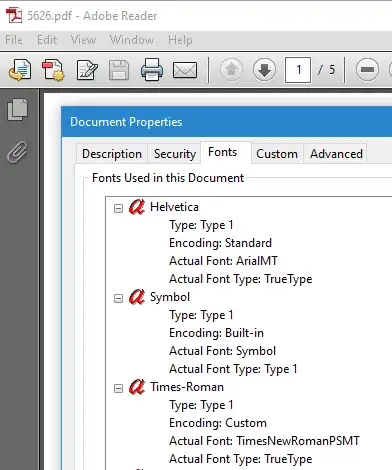Screen dimensions: 392x470
Task: Click the Sign document pen icon
Action: [87, 70]
